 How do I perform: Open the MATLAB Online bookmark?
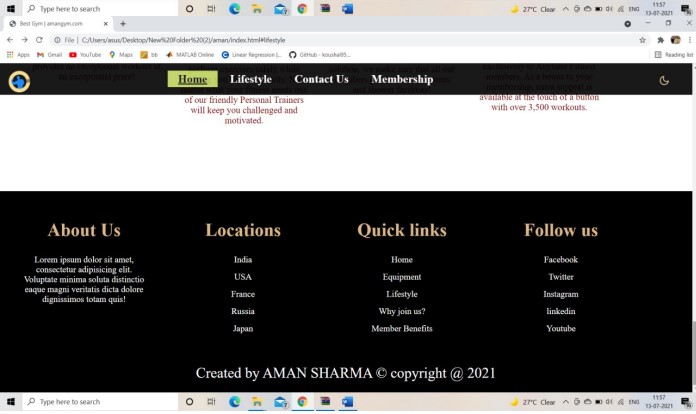tap(190, 55)
